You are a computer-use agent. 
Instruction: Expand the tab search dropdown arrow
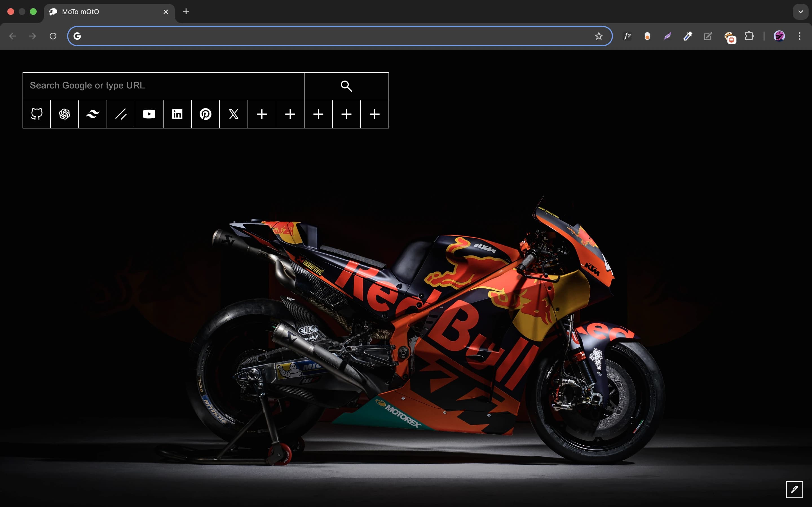click(801, 12)
